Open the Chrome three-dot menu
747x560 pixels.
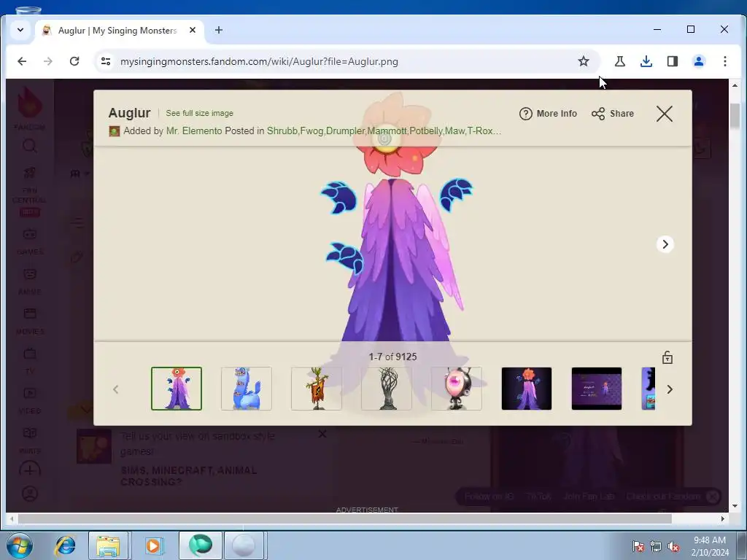pyautogui.click(x=724, y=61)
